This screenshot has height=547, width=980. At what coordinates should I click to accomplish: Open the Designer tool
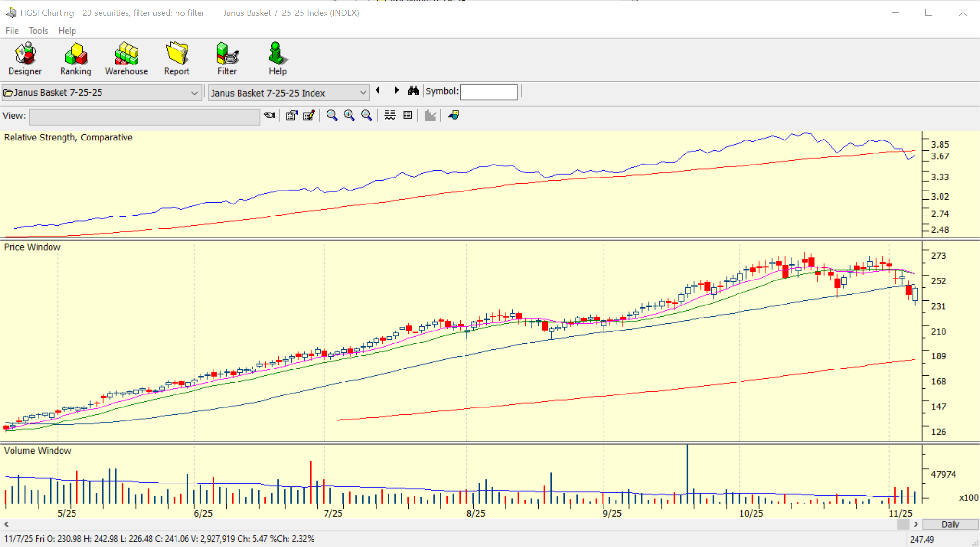point(25,59)
